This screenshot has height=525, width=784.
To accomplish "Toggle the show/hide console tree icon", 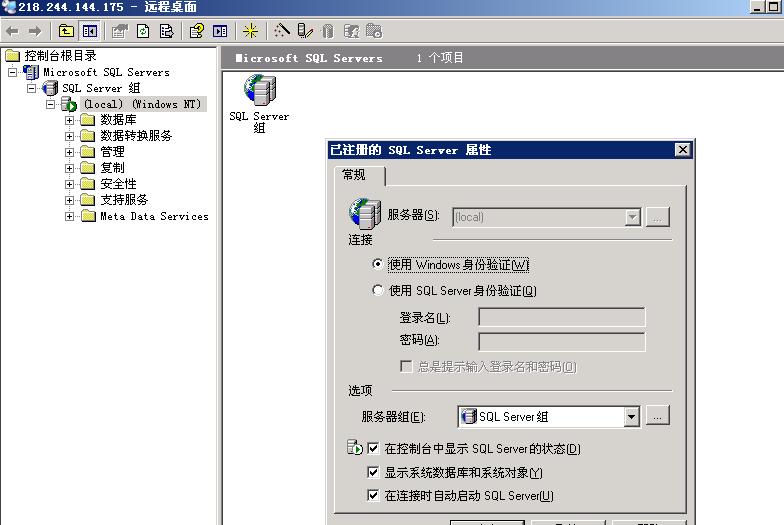I will coord(90,31).
